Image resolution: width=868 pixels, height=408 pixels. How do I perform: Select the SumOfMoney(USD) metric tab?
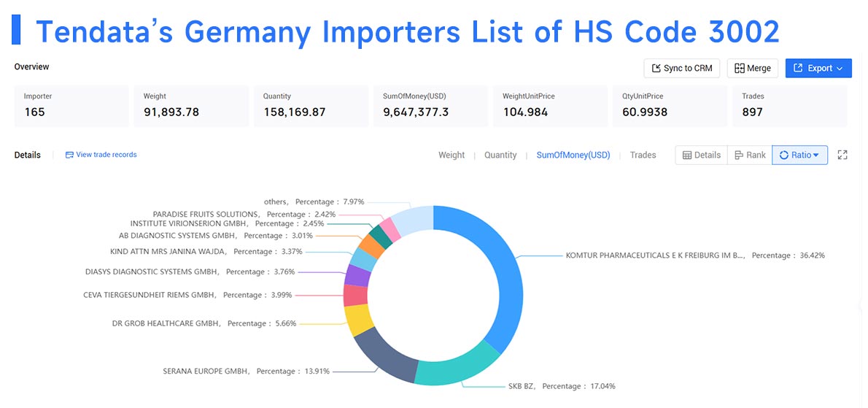tap(573, 155)
